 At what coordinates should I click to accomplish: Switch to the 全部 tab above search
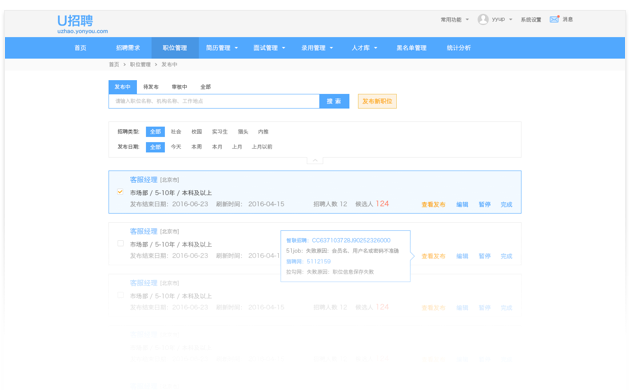click(206, 87)
